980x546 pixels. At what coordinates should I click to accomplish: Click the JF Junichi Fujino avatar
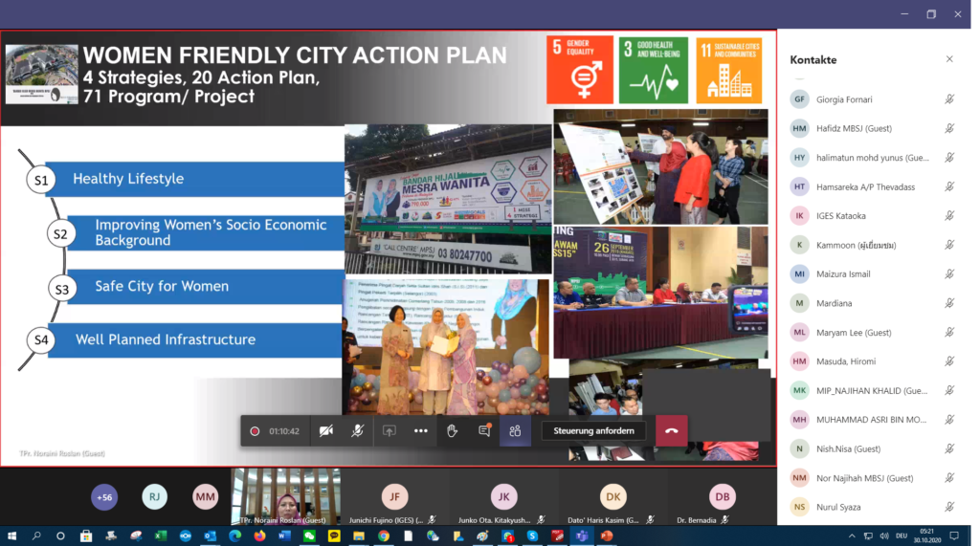click(x=394, y=496)
